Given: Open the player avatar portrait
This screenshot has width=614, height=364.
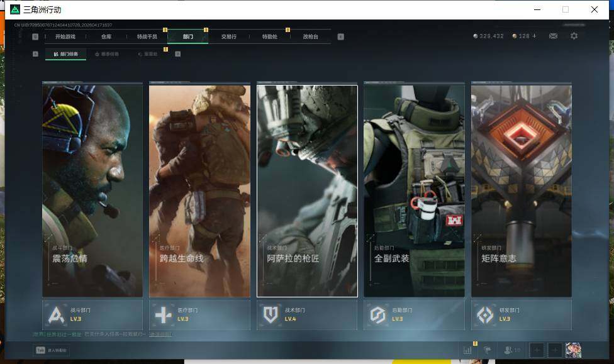Looking at the screenshot, I should (573, 350).
